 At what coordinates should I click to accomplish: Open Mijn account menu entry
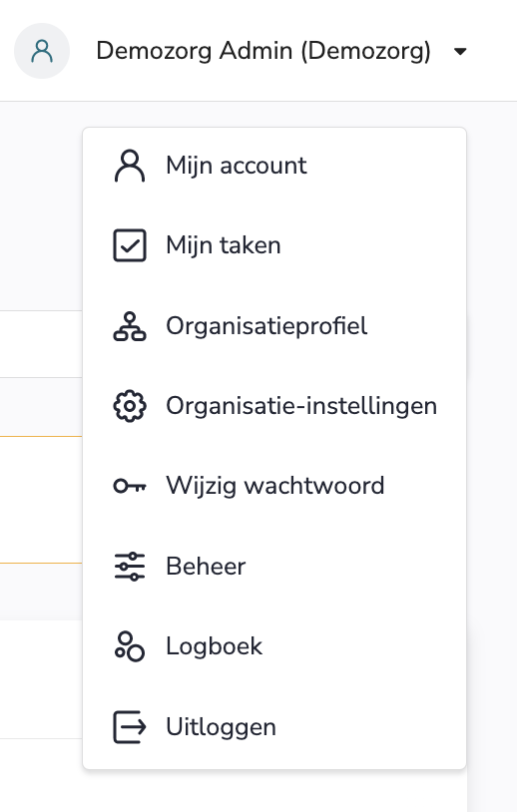click(x=274, y=166)
